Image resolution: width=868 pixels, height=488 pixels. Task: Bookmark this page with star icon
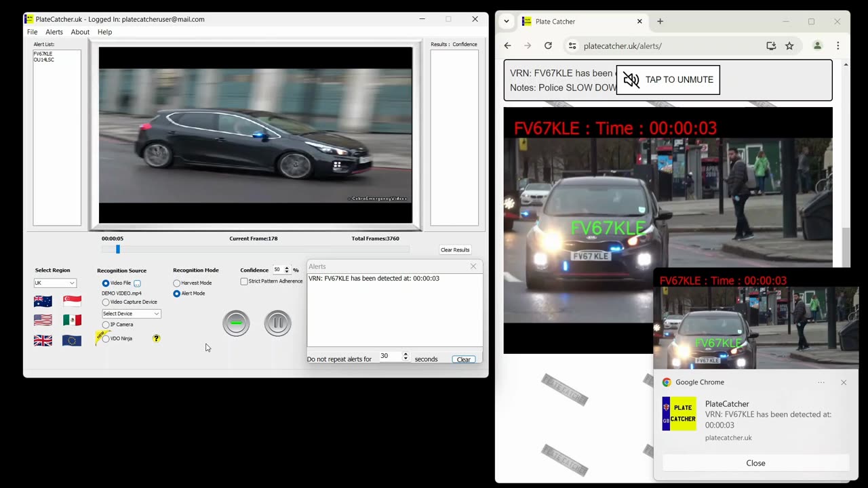pos(789,45)
